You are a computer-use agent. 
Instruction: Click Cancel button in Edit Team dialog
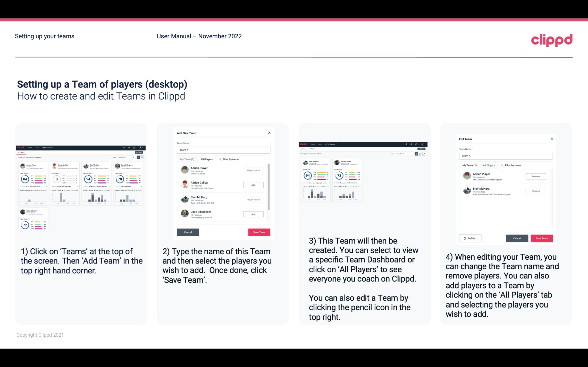[517, 238]
